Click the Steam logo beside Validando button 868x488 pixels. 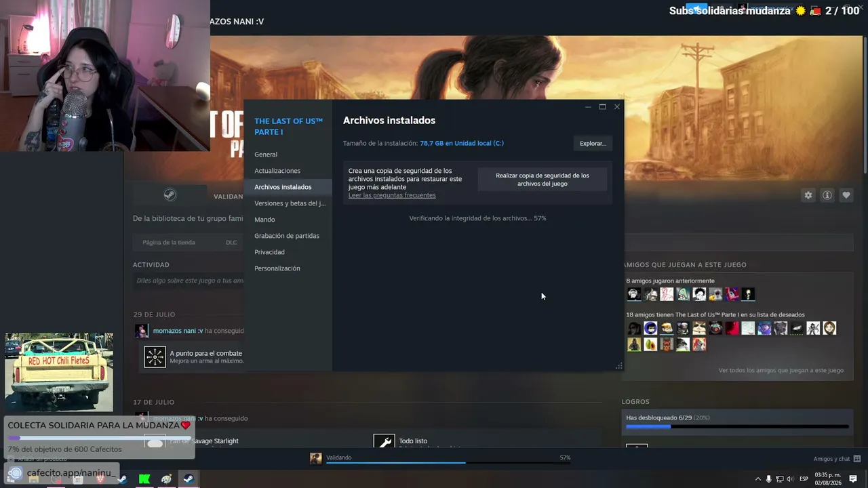pyautogui.click(x=170, y=195)
